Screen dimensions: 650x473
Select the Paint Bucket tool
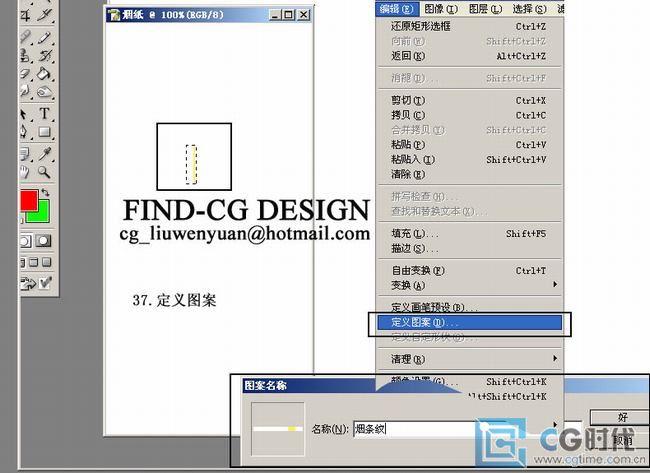click(44, 74)
